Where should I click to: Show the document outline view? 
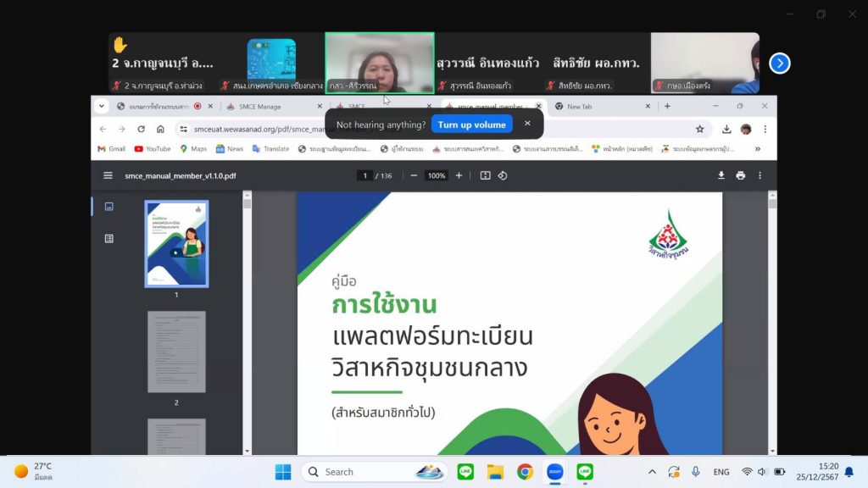(108, 239)
